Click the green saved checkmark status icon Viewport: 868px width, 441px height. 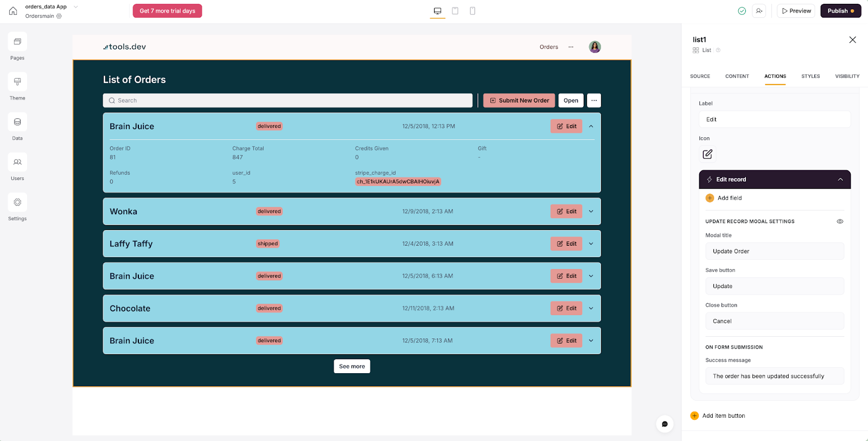[x=742, y=11]
